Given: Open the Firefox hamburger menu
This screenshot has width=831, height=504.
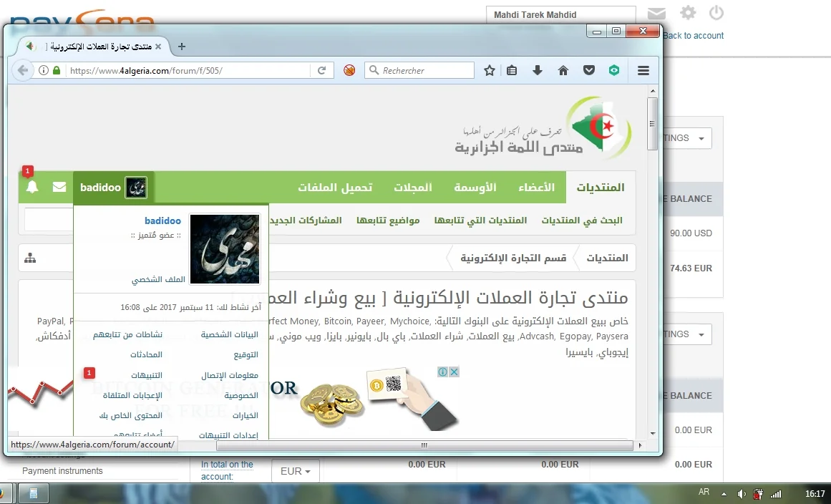Looking at the screenshot, I should (643, 70).
